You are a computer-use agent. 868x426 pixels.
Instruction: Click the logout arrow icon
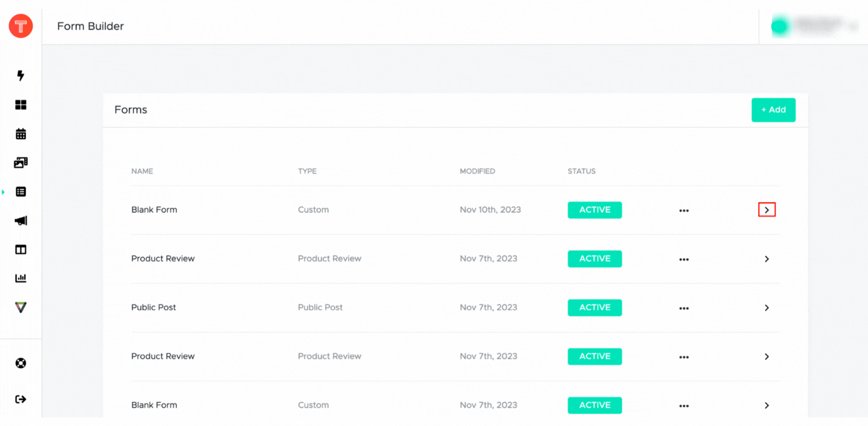click(21, 399)
